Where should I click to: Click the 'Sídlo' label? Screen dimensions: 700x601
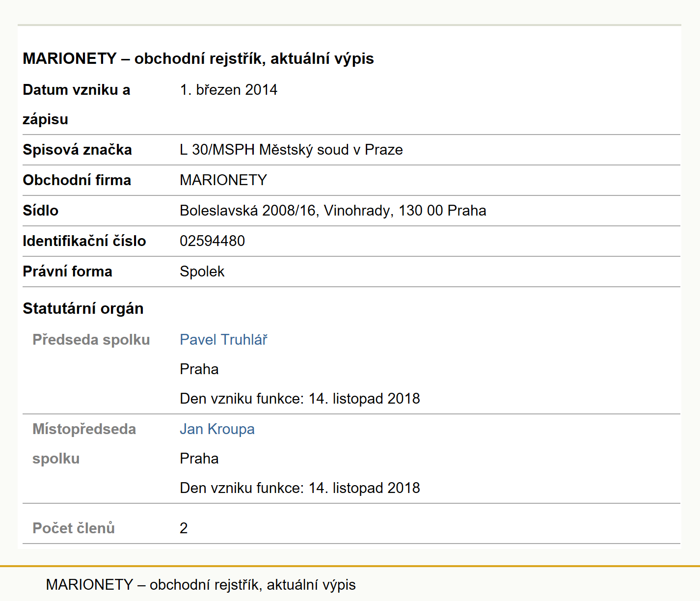(x=40, y=210)
